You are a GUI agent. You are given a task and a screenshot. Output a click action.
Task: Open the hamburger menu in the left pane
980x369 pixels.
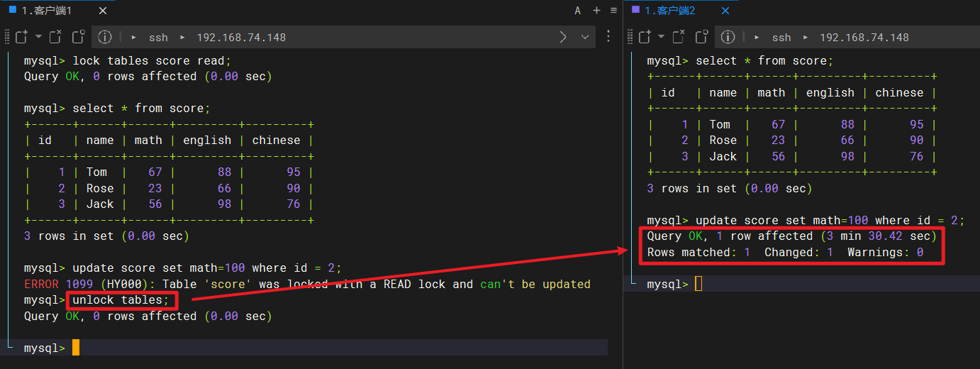click(x=613, y=11)
